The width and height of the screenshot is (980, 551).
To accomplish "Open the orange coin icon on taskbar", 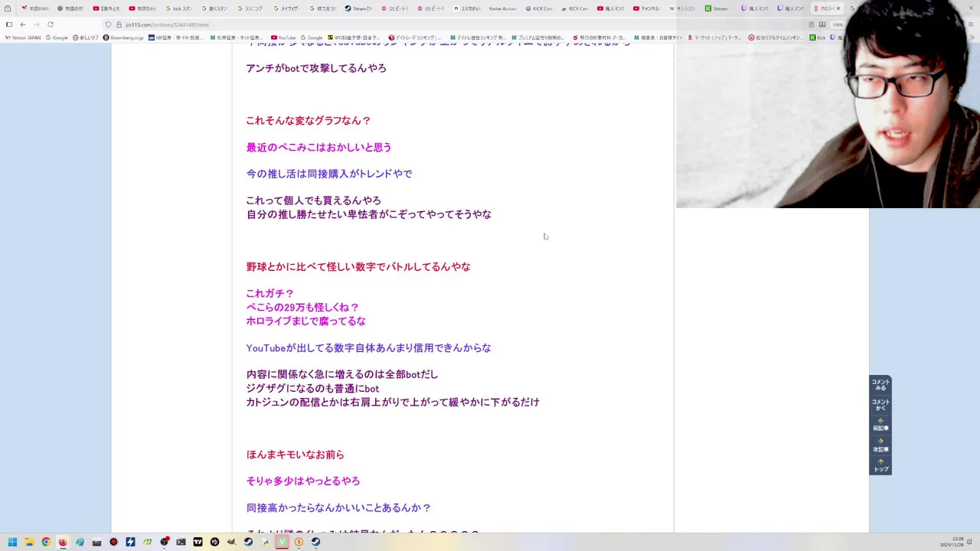I will [x=299, y=542].
